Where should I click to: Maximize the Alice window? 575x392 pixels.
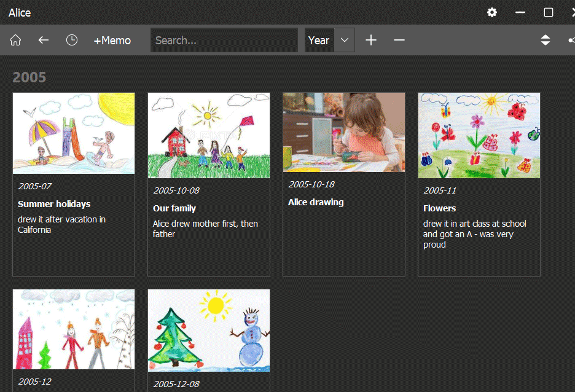click(549, 12)
